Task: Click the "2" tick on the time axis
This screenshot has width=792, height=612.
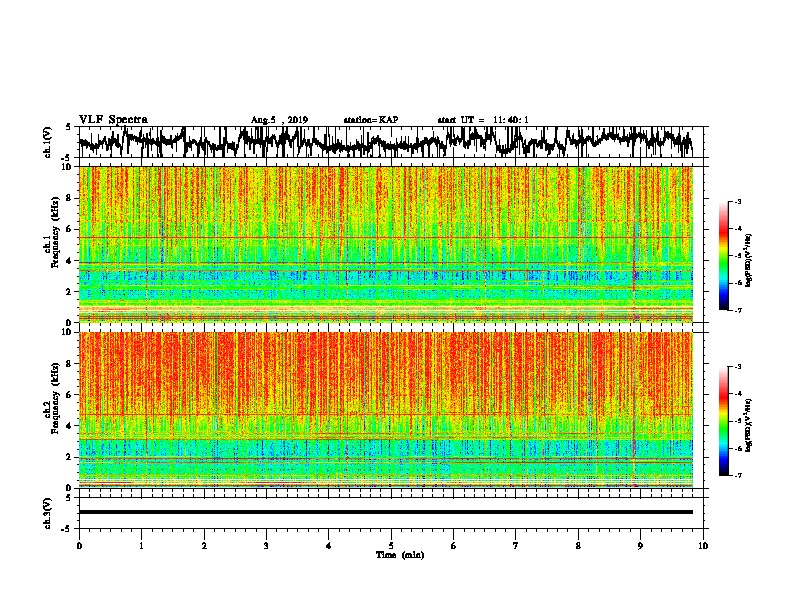Action: 204,546
